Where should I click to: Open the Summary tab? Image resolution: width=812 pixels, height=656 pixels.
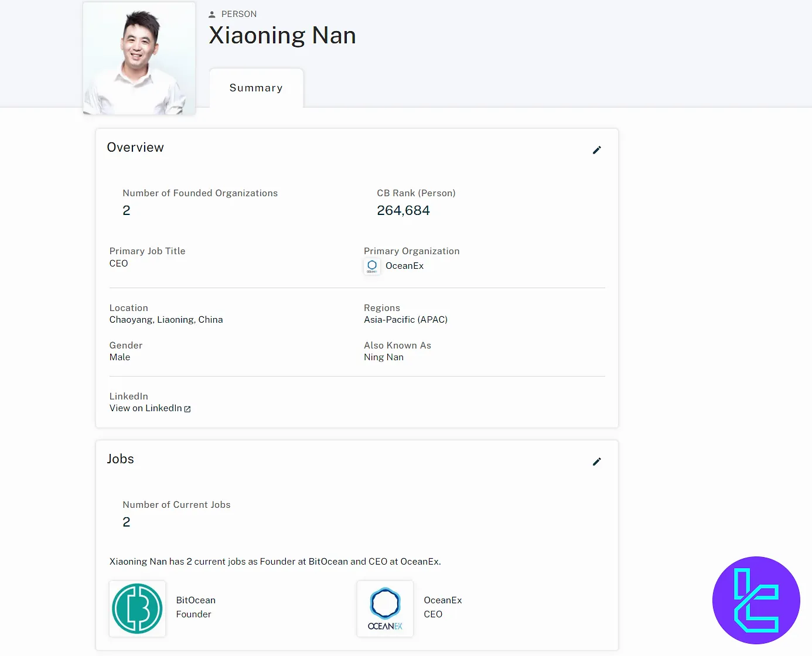click(x=256, y=88)
